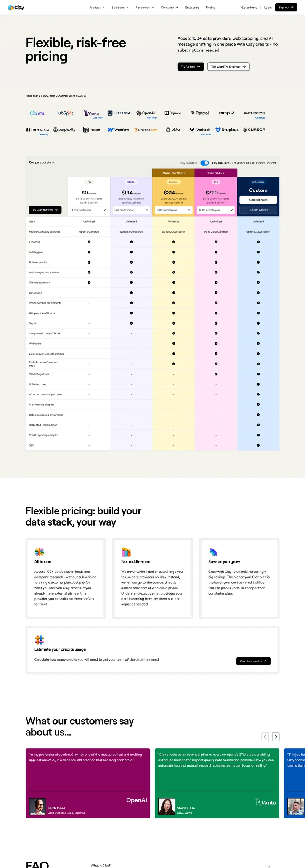
Task: Open the Product menu
Action: pyautogui.click(x=97, y=8)
